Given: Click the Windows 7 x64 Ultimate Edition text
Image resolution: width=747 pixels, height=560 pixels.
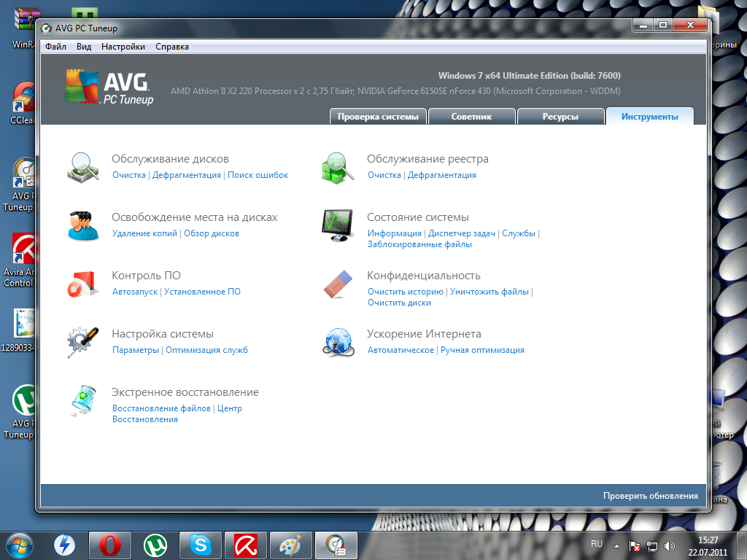Looking at the screenshot, I should click(530, 76).
